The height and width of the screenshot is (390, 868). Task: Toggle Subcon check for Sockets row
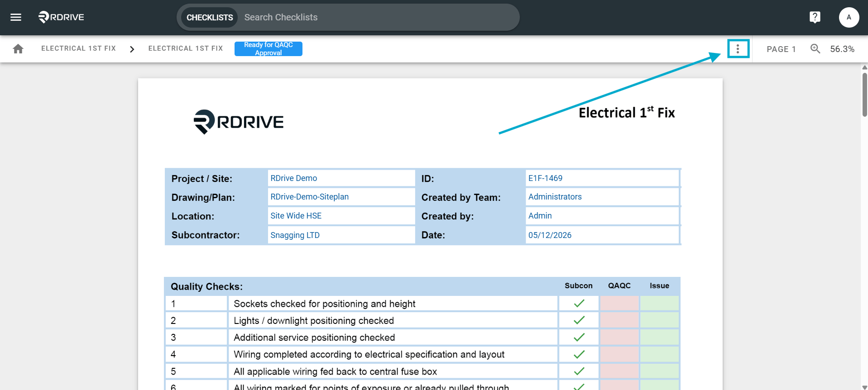(x=579, y=304)
